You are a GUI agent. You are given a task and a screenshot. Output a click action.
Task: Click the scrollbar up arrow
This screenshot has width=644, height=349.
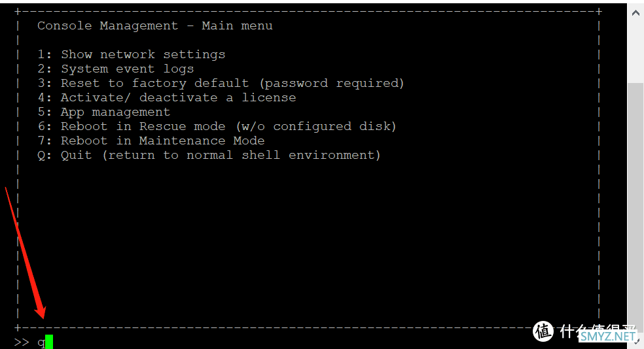pos(635,13)
